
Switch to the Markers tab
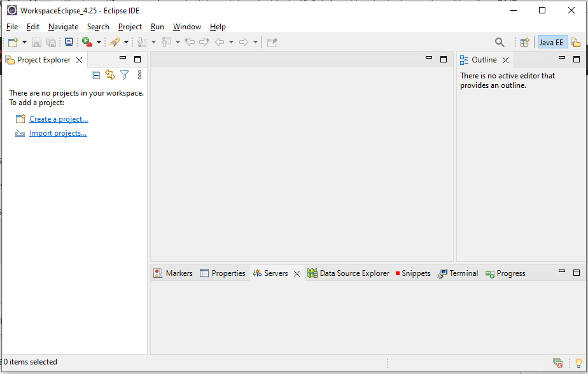[173, 273]
